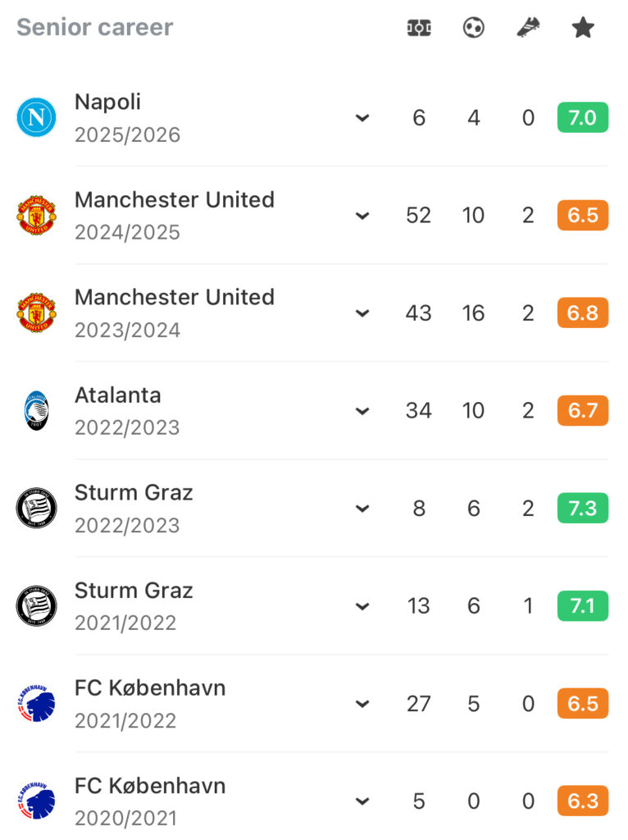The height and width of the screenshot is (840, 628).
Task: Click the assists boot icon header
Action: pyautogui.click(x=528, y=28)
